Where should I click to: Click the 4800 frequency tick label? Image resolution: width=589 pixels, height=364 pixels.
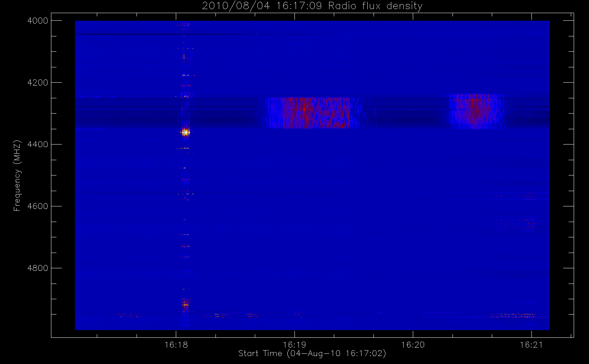pyautogui.click(x=38, y=268)
